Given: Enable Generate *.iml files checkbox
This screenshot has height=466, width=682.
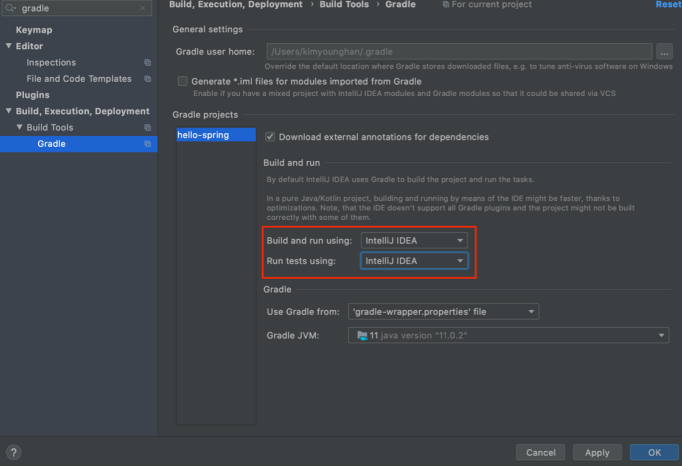Looking at the screenshot, I should 183,81.
